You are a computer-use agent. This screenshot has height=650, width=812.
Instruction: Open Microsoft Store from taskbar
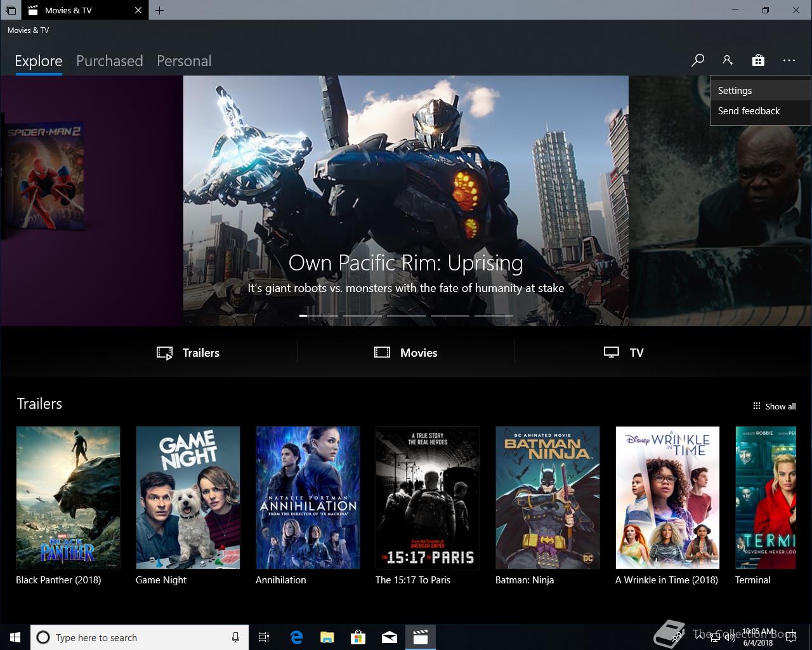[358, 637]
